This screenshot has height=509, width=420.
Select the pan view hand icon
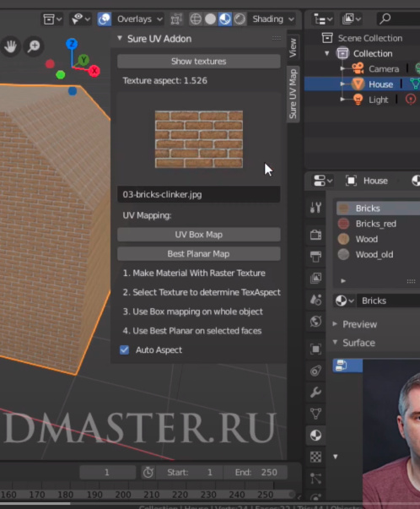10,46
